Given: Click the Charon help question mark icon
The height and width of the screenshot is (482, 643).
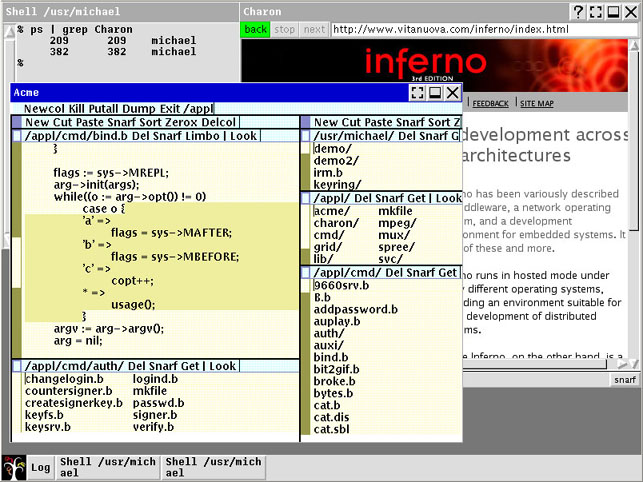Looking at the screenshot, I should (x=579, y=11).
